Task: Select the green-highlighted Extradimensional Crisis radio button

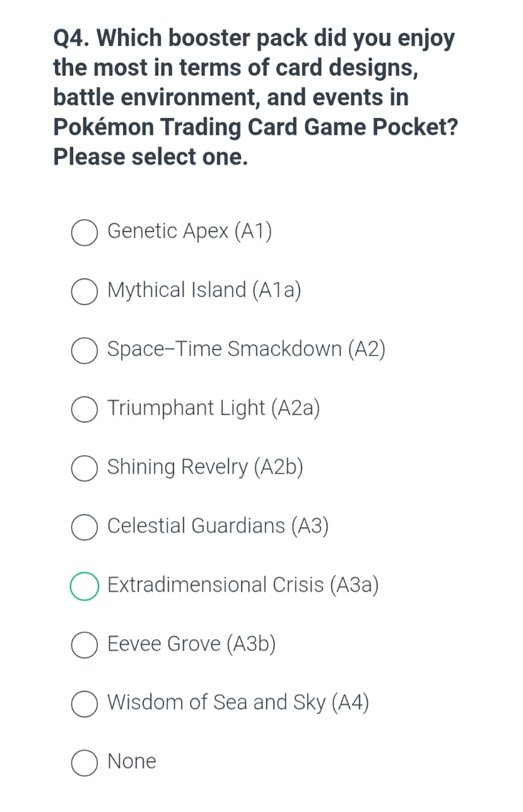Action: tap(84, 586)
